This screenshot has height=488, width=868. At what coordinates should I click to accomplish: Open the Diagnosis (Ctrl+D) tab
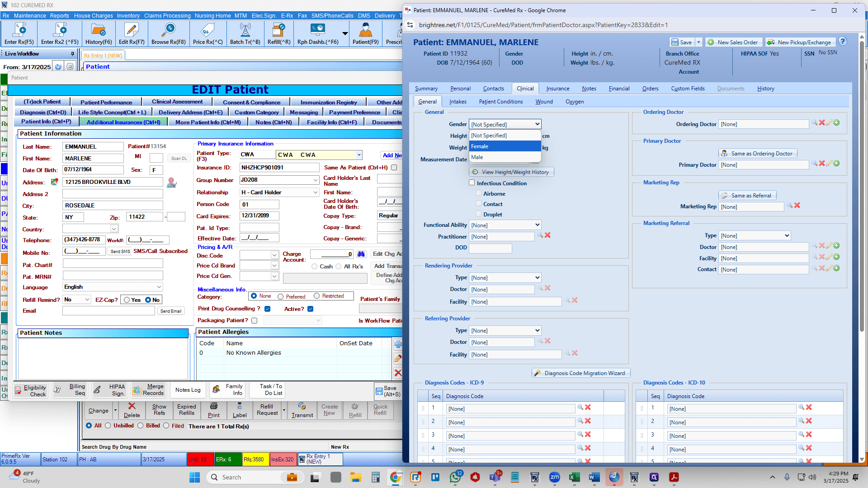pos(43,112)
